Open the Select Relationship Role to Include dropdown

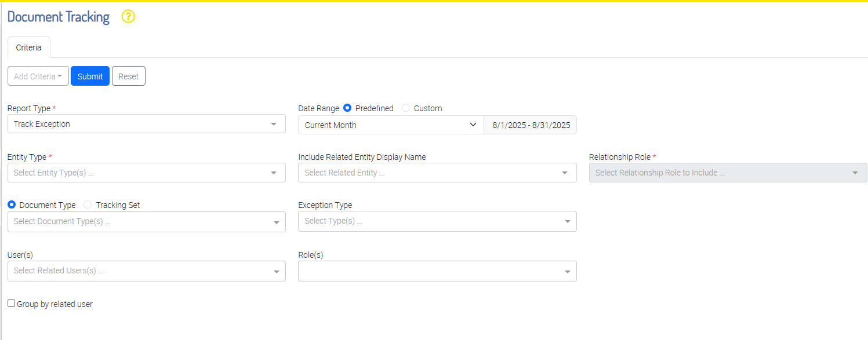[x=728, y=173]
